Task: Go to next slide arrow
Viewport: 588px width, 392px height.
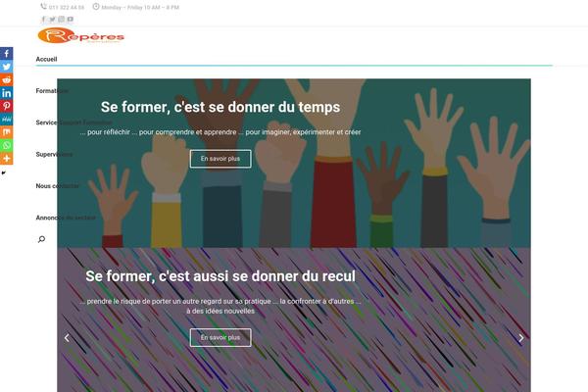Action: click(x=521, y=338)
